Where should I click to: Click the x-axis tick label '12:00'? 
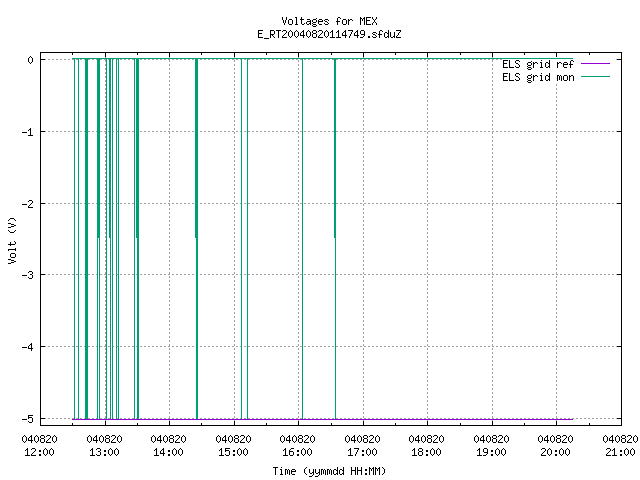click(x=40, y=452)
